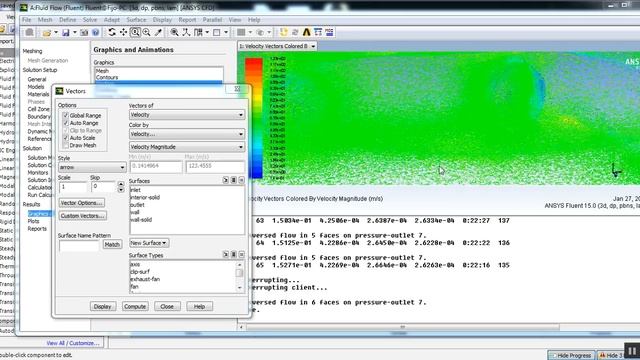Screen dimensions: 640x360
Task: Toggle the Auto Scale checkbox
Action: coord(66,138)
